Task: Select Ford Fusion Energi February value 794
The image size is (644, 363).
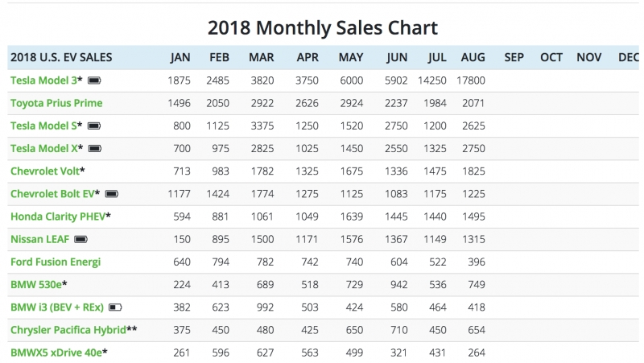Action: click(x=221, y=262)
